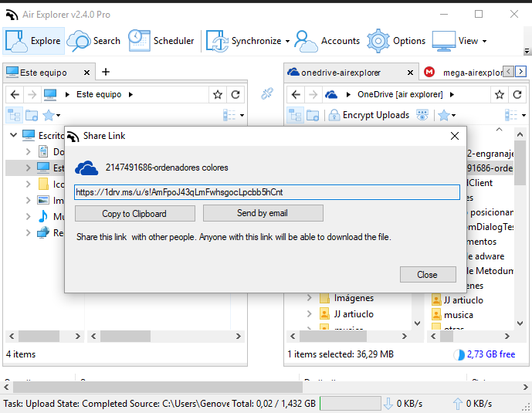Click the 2,73 GB free link
The width and height of the screenshot is (532, 413).
pos(491,354)
